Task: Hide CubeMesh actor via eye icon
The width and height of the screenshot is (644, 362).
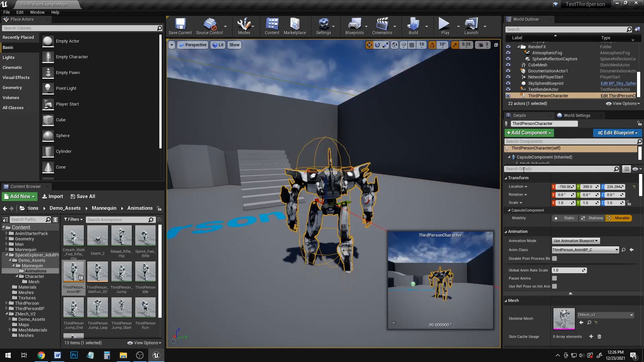Action: 508,65
